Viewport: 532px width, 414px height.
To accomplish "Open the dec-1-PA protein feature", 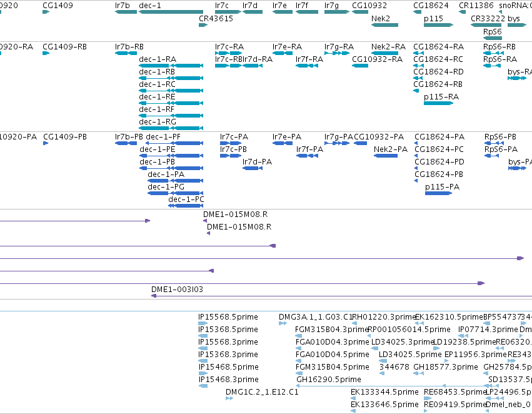I will tap(176, 181).
